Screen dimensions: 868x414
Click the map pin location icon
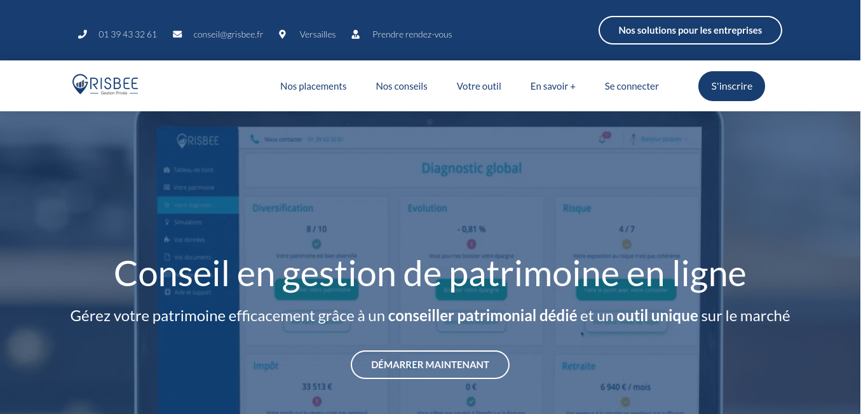tap(282, 34)
